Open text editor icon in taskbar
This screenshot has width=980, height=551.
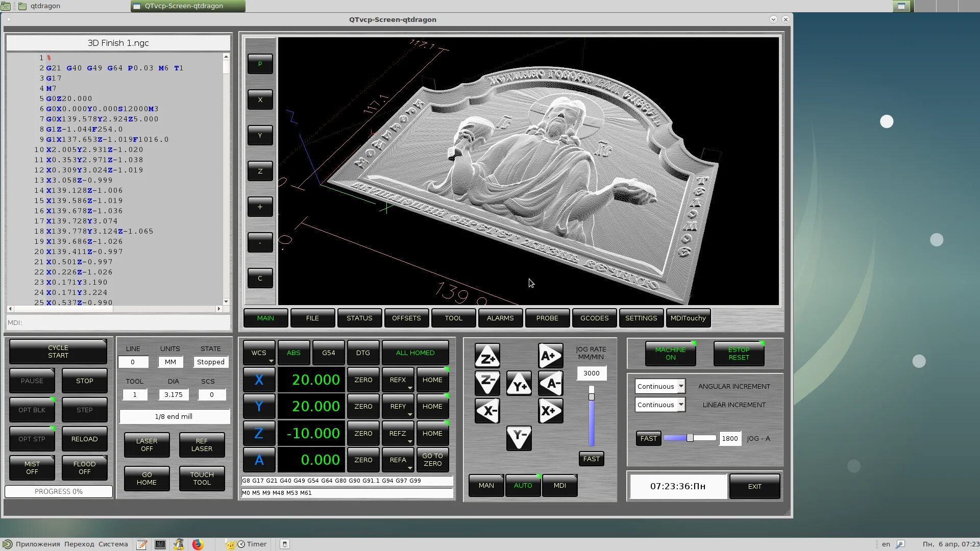[x=142, y=544]
